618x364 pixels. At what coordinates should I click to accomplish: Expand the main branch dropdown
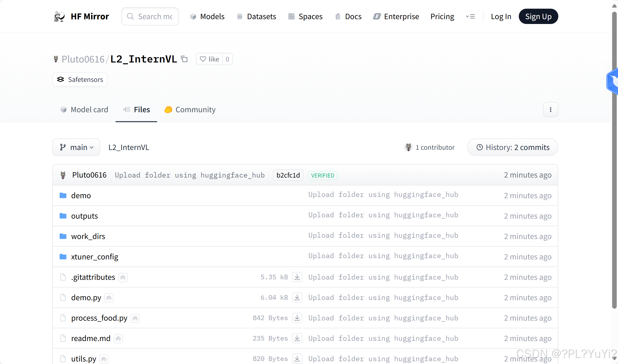point(76,147)
